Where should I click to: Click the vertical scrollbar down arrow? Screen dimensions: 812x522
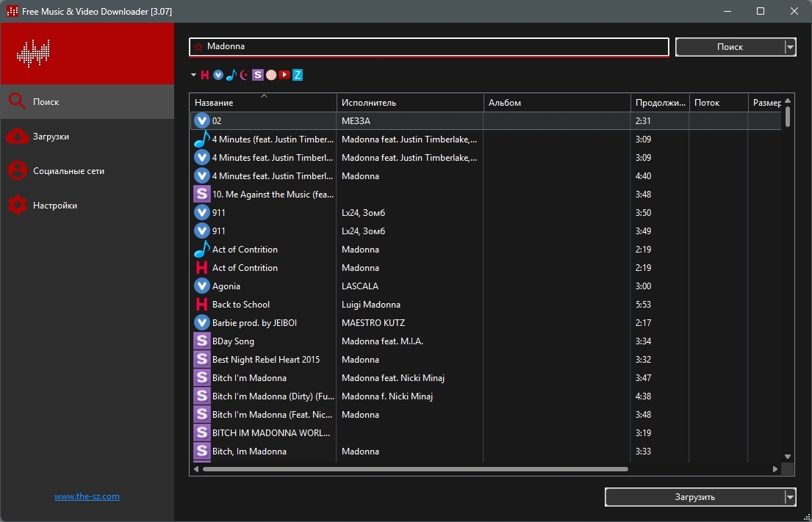[788, 457]
